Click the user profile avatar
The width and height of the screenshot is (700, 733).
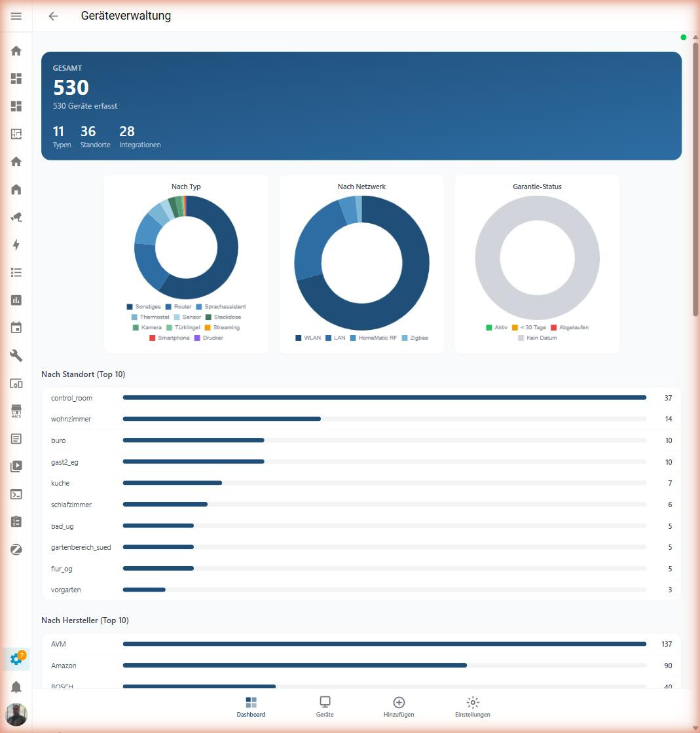click(x=16, y=715)
